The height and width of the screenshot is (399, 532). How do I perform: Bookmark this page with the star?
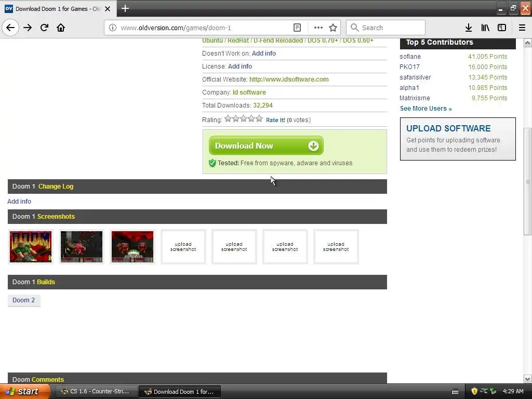[333, 28]
